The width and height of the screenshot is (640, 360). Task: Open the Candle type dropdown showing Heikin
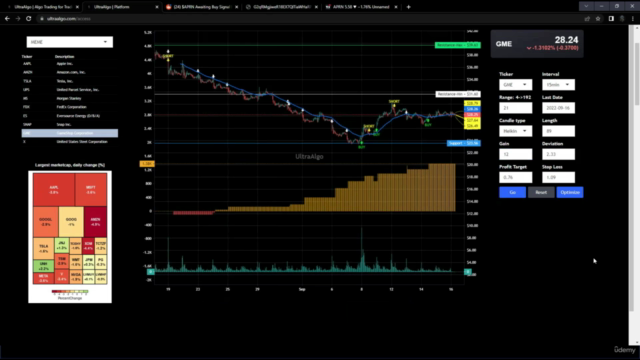(516, 131)
